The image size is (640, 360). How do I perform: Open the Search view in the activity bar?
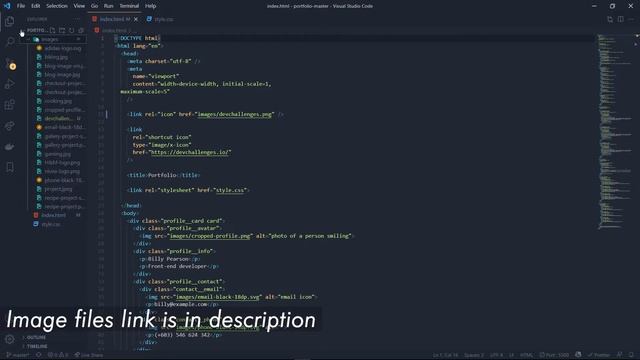(10, 42)
